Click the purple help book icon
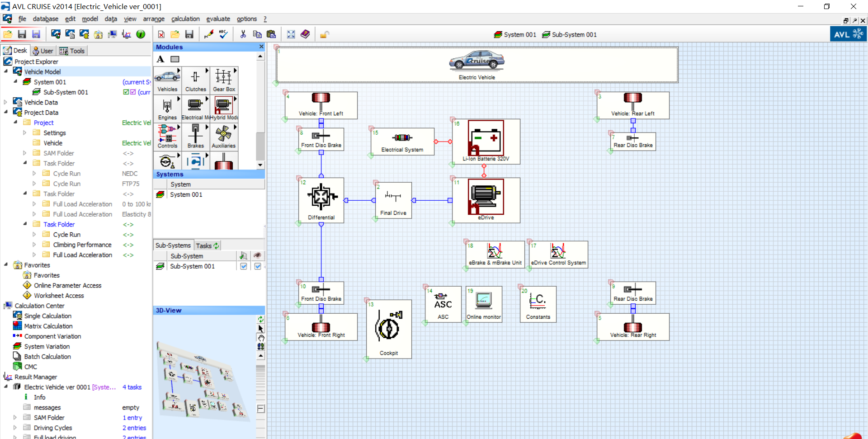Viewport: 868px width, 439px height. 305,34
